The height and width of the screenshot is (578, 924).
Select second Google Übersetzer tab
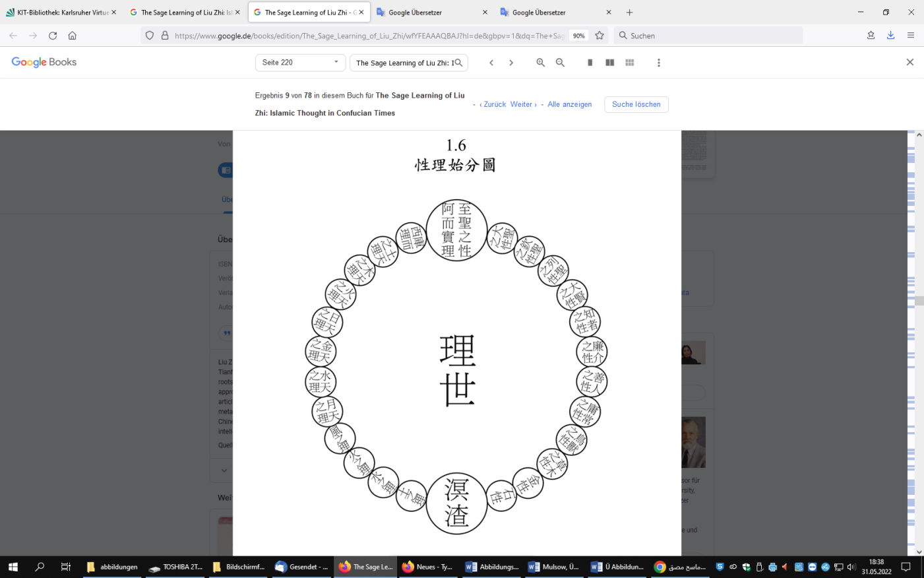(x=555, y=12)
